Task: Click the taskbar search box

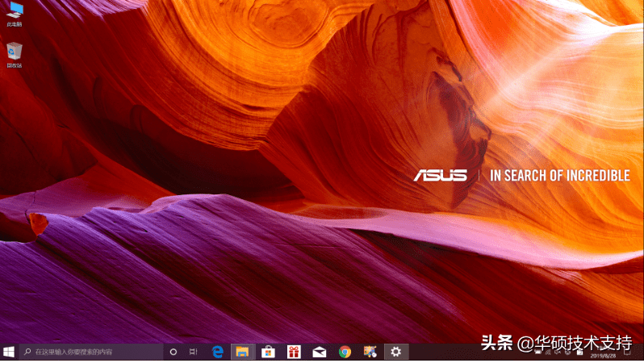Action: point(90,352)
